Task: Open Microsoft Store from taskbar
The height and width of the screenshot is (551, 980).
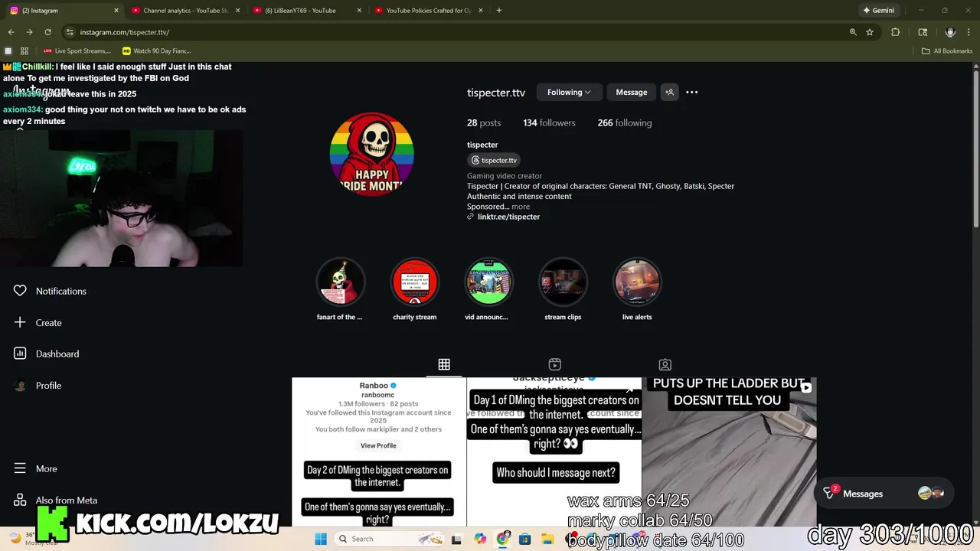Action: tap(525, 539)
